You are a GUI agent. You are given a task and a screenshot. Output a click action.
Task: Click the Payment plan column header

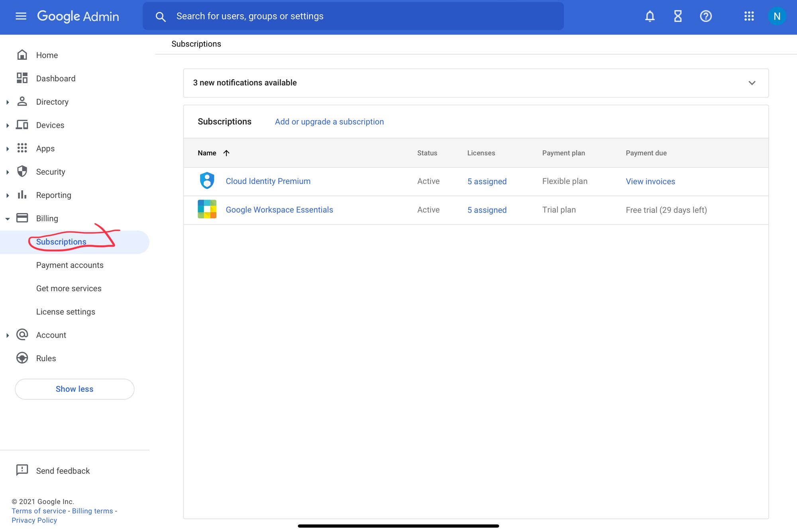(x=563, y=153)
